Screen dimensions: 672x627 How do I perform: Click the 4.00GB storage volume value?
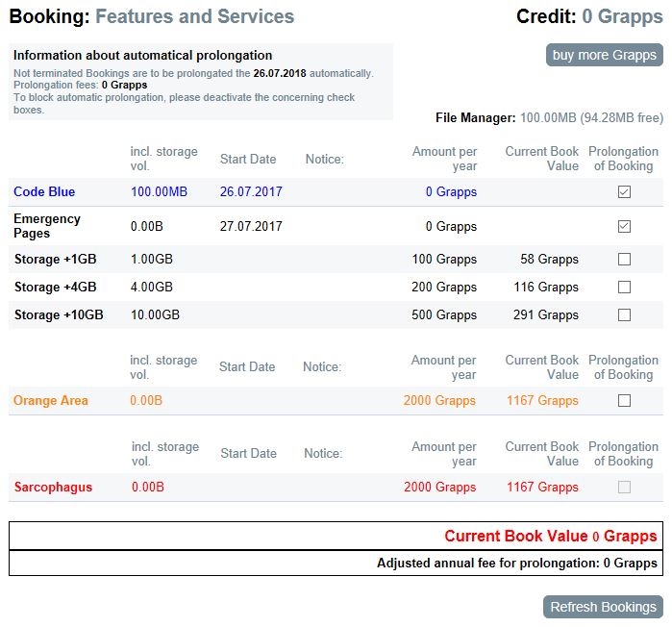pos(152,288)
